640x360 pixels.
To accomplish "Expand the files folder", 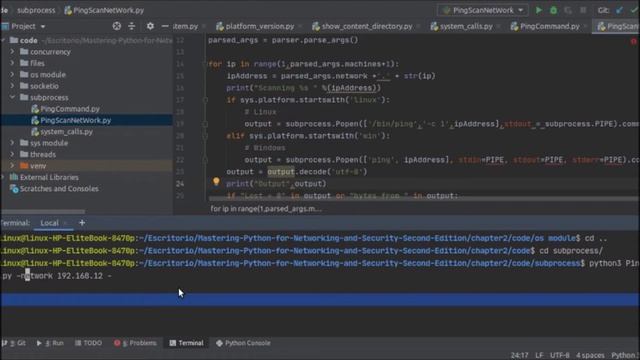I will 12,63.
